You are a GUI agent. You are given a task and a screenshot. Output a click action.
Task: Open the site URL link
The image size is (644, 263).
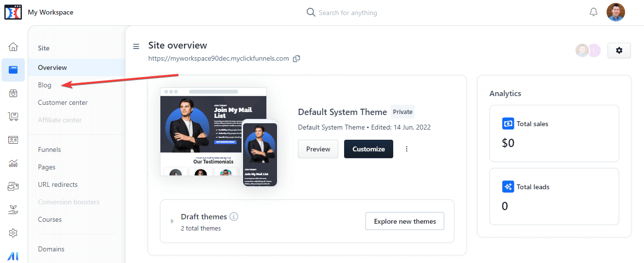[x=219, y=58]
